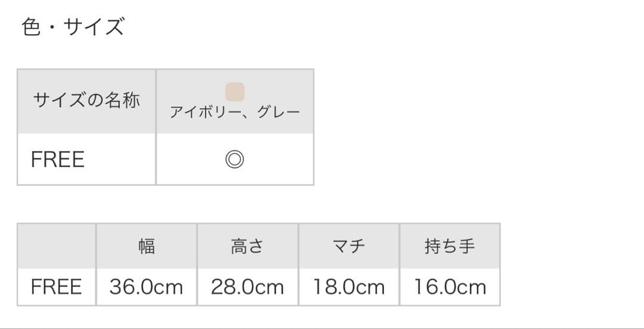
Task: Click the 色 character in the heading
Action: coord(31,27)
